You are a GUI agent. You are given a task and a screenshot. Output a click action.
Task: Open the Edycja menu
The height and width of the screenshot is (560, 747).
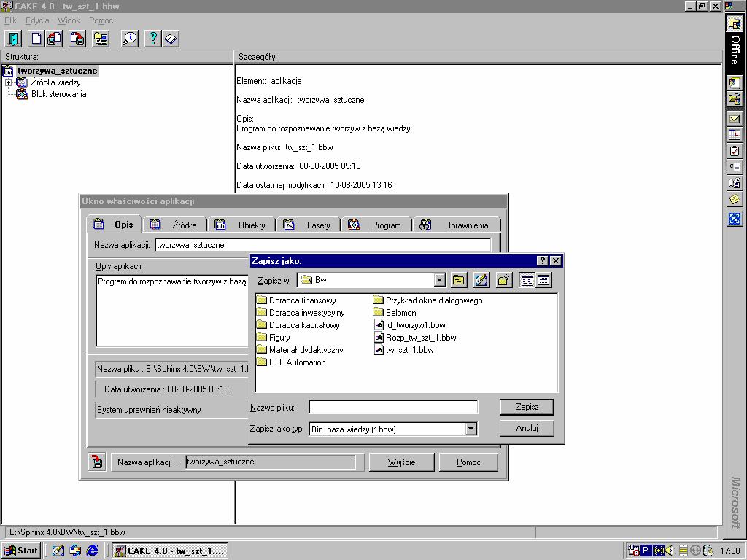pos(37,20)
